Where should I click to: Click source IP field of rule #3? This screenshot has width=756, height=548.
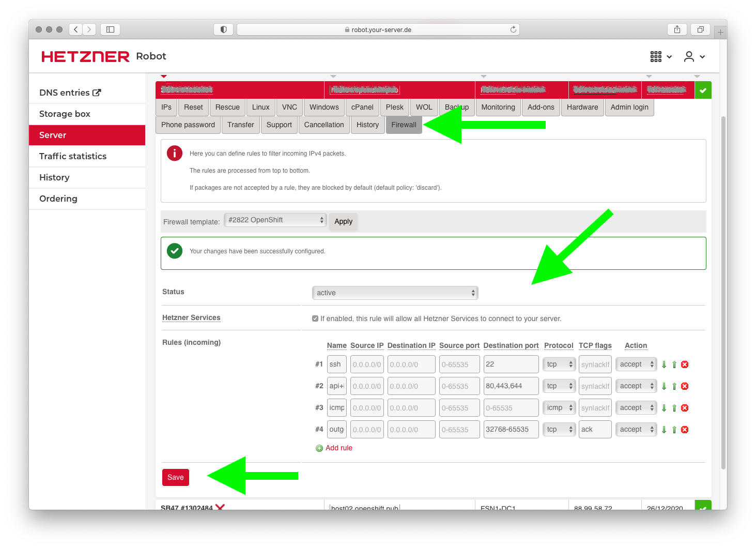367,408
